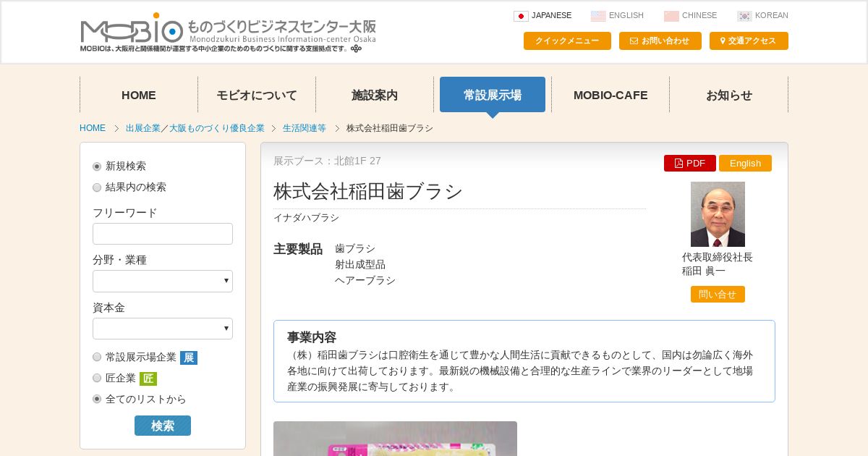This screenshot has height=456, width=868.
Task: Open 施設案内 menu item
Action: pyautogui.click(x=375, y=95)
